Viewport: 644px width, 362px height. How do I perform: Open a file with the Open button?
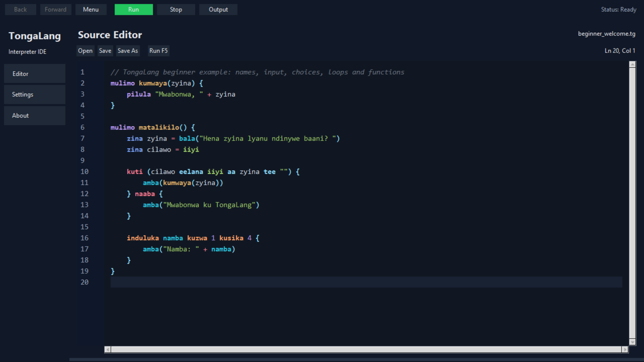pos(85,51)
